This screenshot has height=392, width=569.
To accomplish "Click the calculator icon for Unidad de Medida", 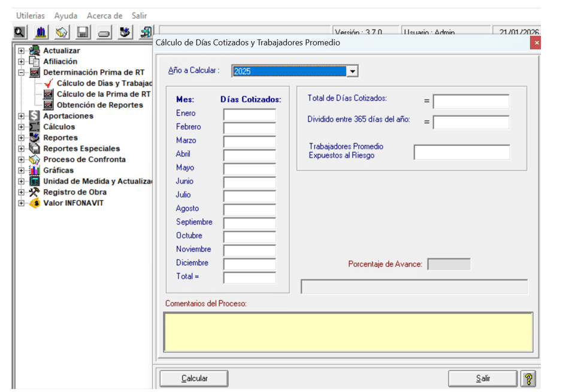I will (34, 181).
